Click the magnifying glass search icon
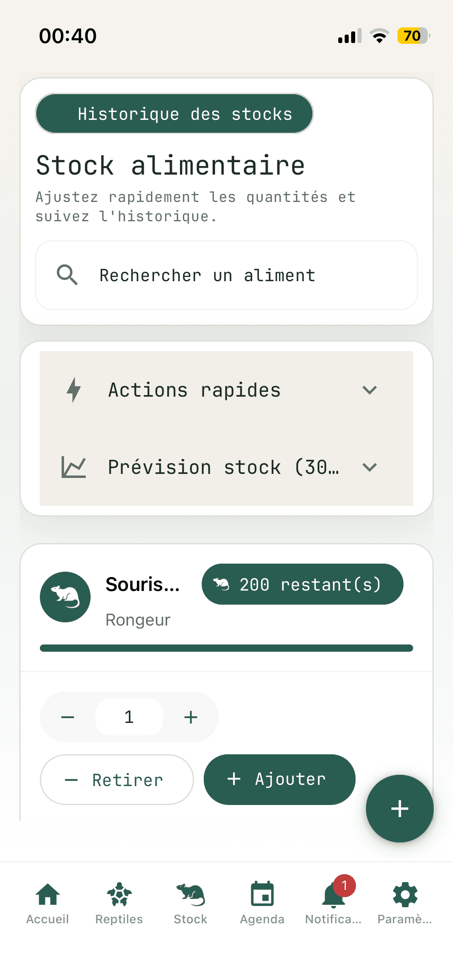 [x=67, y=275]
